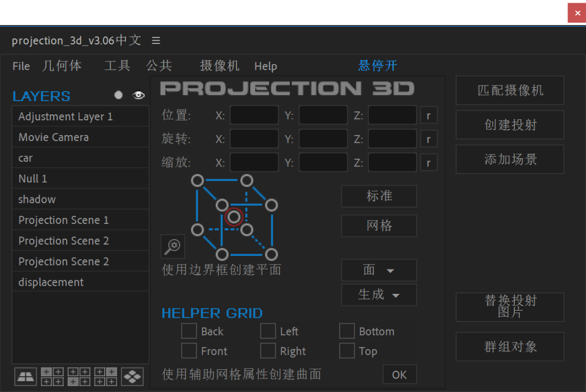Open the 公共 menu

(x=159, y=66)
